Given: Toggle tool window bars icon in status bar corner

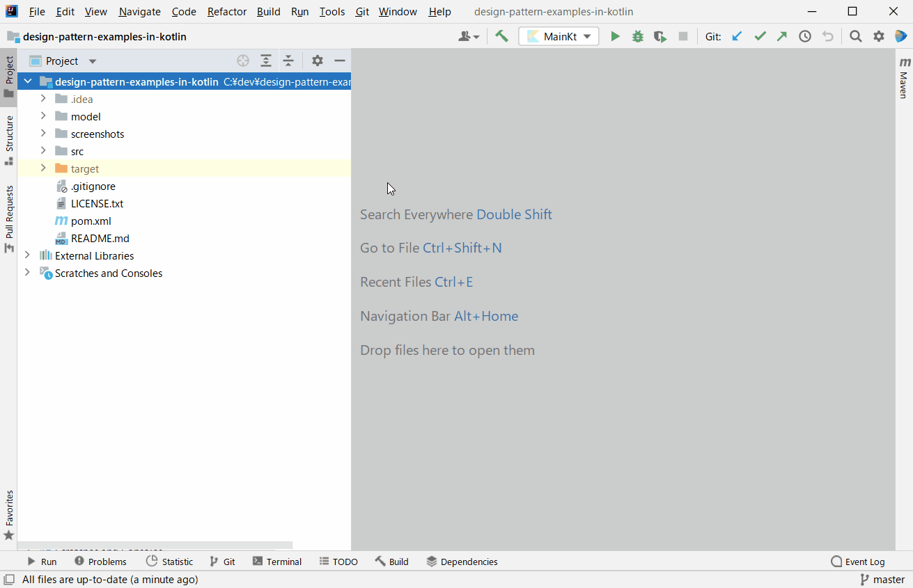Looking at the screenshot, I should [x=9, y=579].
